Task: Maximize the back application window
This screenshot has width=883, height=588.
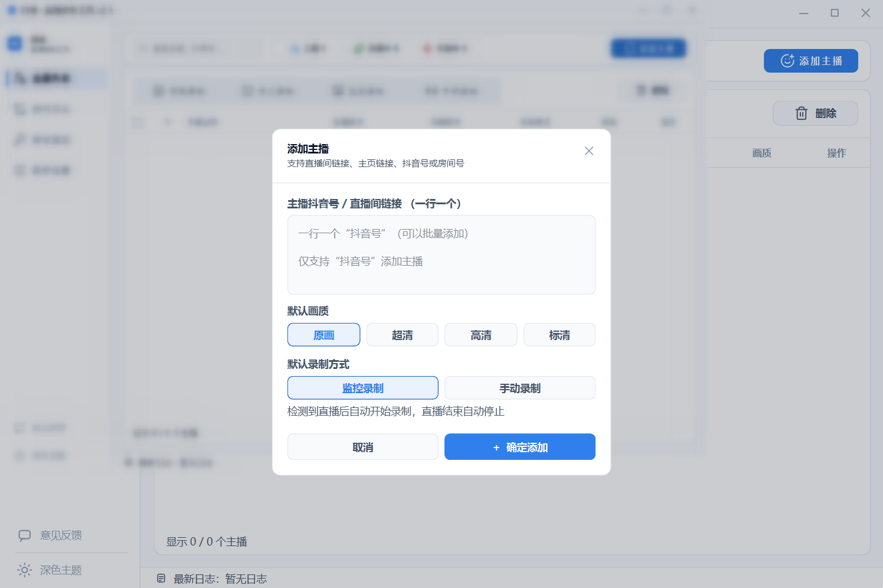Action: [x=835, y=13]
